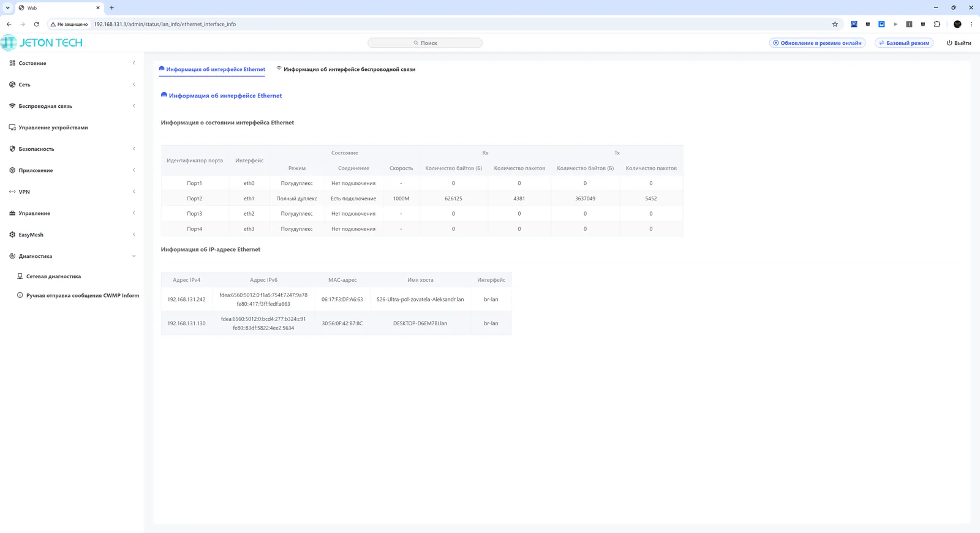Select the Ethernet interface info tab

tap(212, 69)
